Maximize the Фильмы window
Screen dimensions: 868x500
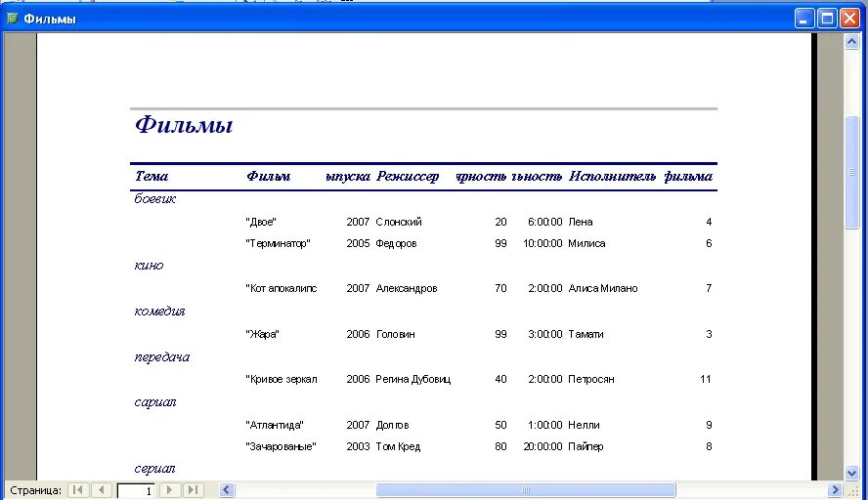click(x=827, y=19)
